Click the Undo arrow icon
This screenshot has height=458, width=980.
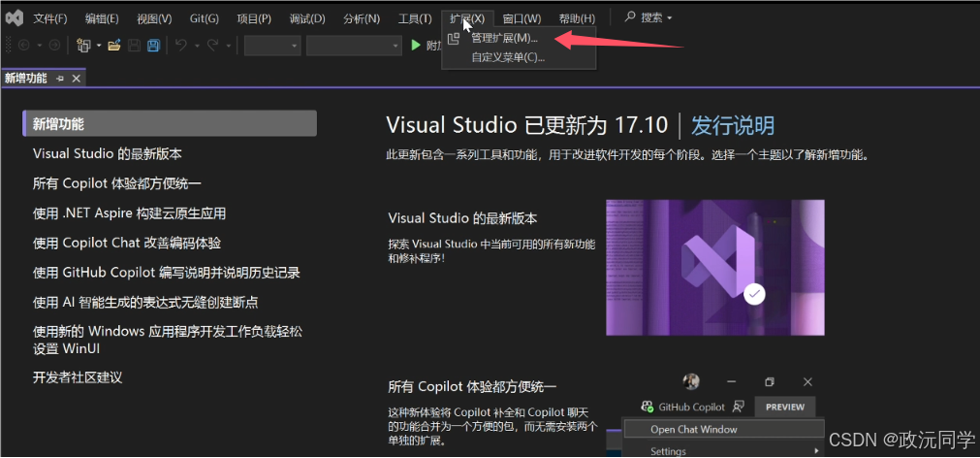(x=181, y=45)
